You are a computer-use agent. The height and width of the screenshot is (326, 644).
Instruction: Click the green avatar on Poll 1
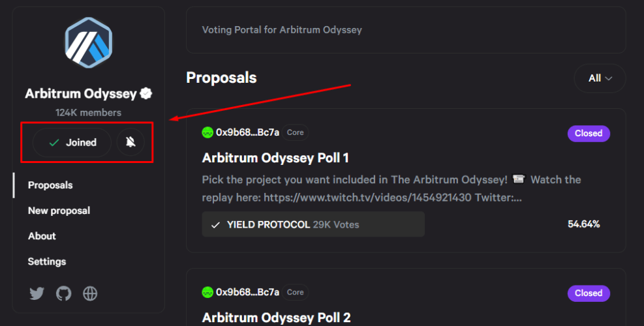click(x=207, y=132)
